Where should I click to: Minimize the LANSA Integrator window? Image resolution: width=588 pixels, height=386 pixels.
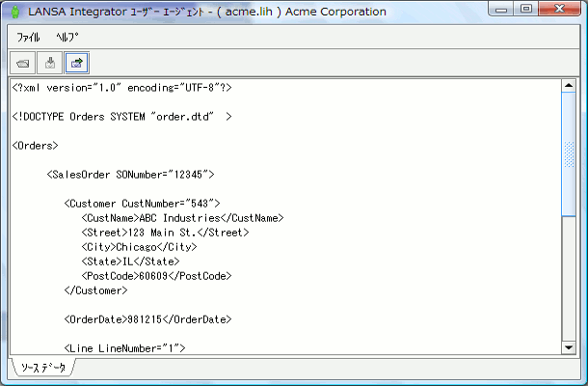[x=501, y=9]
